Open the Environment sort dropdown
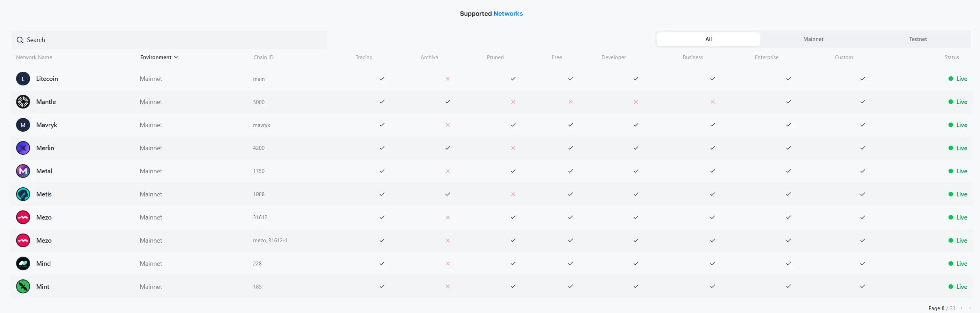980x313 pixels. click(x=158, y=57)
